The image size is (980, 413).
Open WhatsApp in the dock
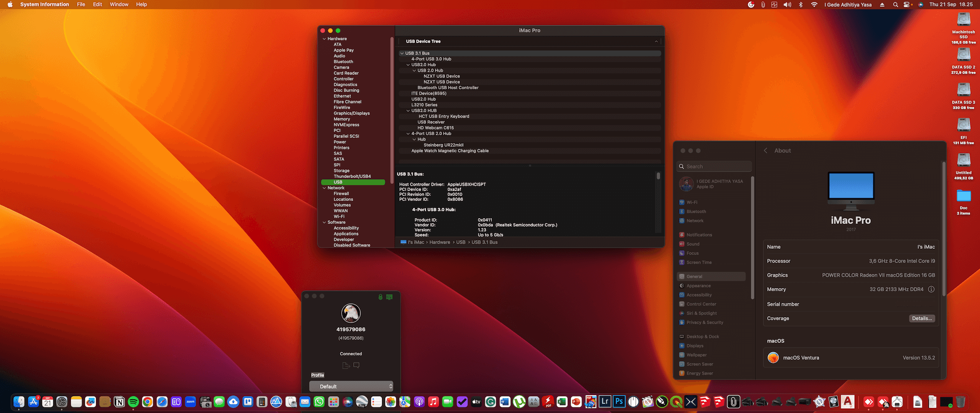pyautogui.click(x=319, y=402)
